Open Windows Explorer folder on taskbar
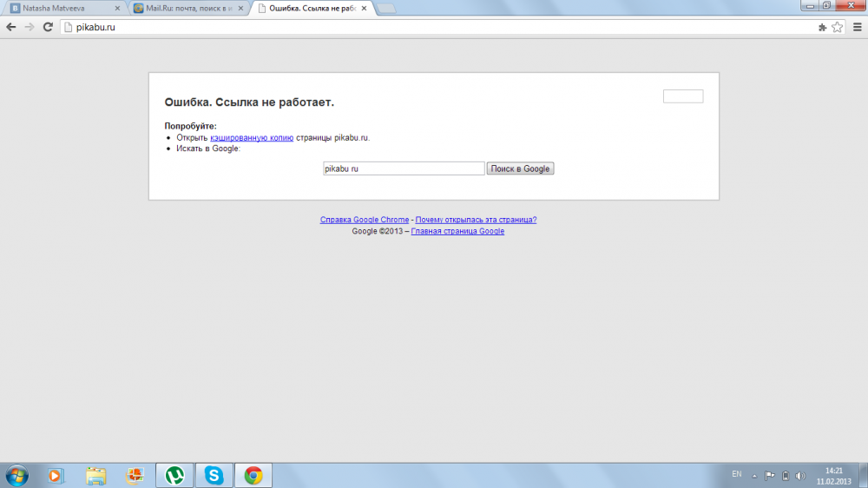The height and width of the screenshot is (488, 868). coord(95,476)
